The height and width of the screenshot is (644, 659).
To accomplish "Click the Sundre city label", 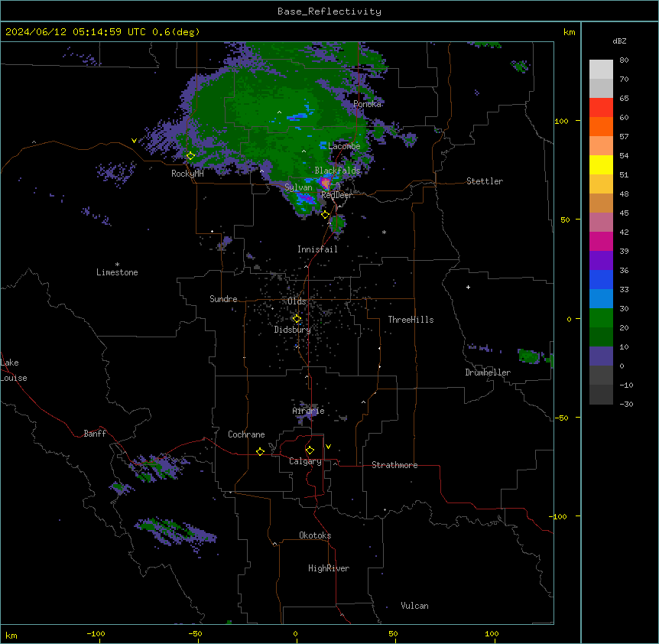I will pyautogui.click(x=223, y=299).
